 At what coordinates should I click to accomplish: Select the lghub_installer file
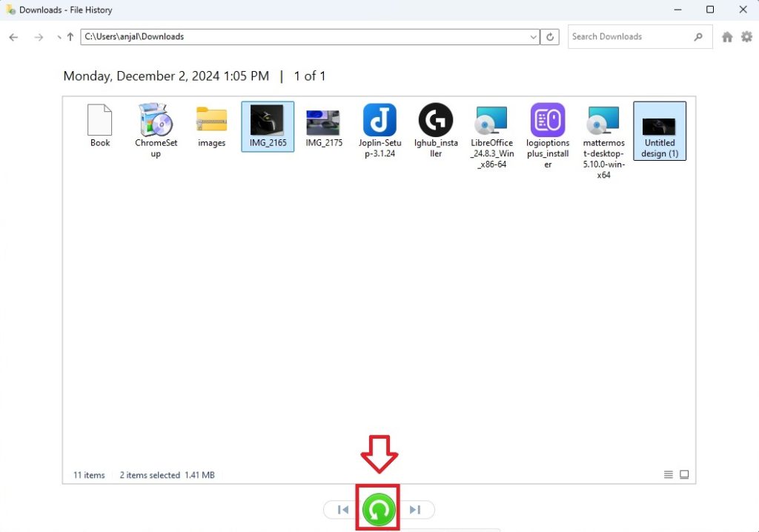point(436,130)
